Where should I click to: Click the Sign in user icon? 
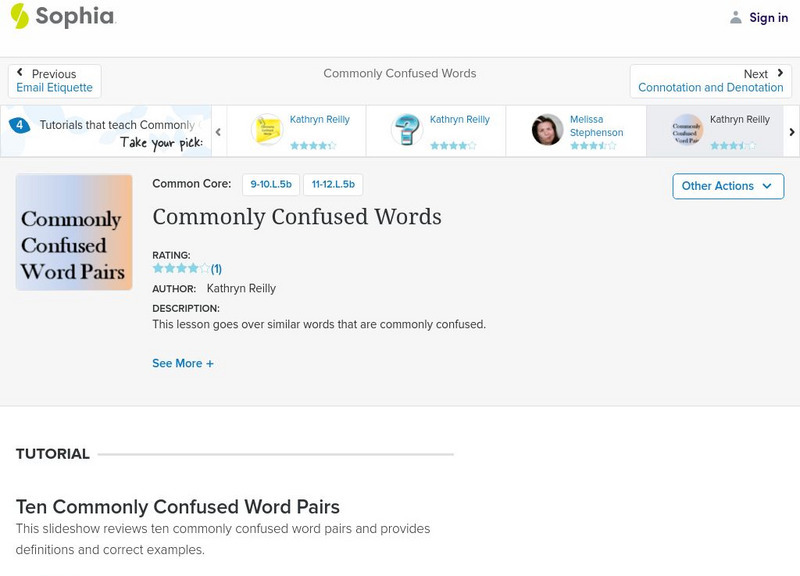pos(736,17)
